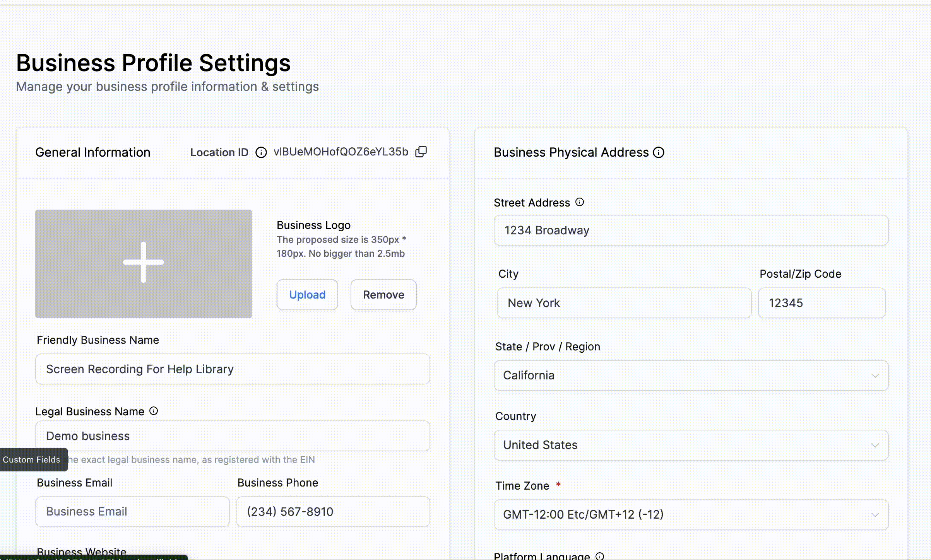The width and height of the screenshot is (931, 560).
Task: Click the Street Address info icon
Action: [x=580, y=202]
